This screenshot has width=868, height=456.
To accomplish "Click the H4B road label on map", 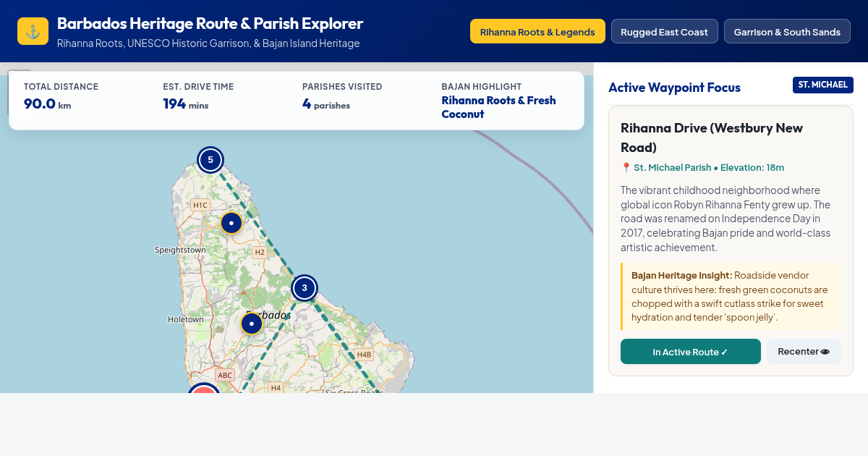I will click(364, 355).
